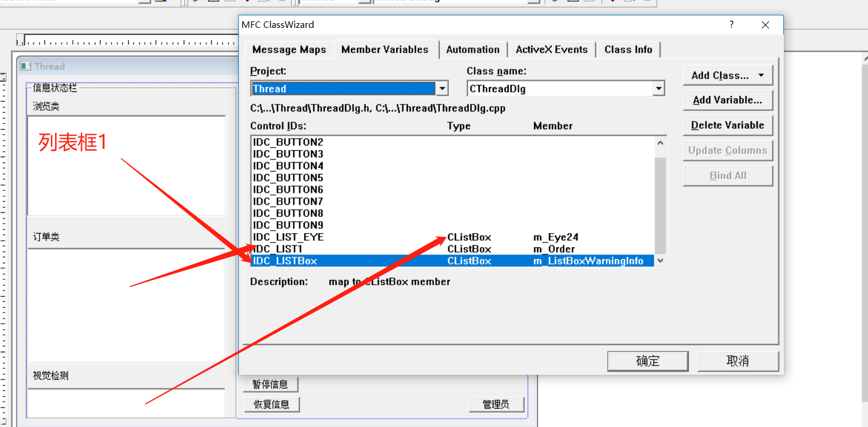Click the 视觉检测 label in Thread dialog
868x427 pixels.
(x=50, y=376)
